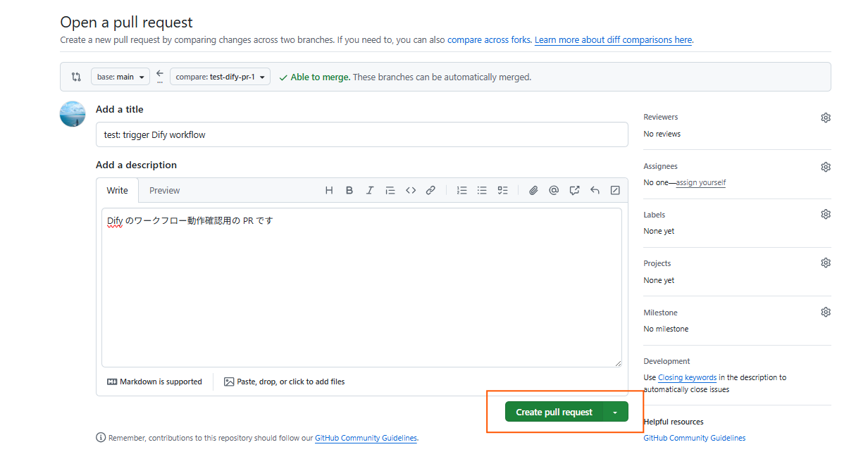Open GitHub Community Guidelines link in reminder note

coord(366,438)
